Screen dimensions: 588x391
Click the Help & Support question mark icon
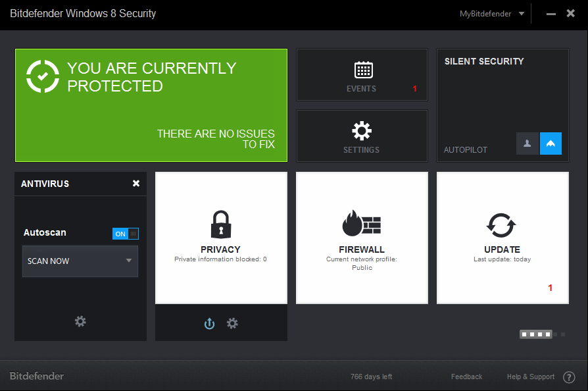569,377
